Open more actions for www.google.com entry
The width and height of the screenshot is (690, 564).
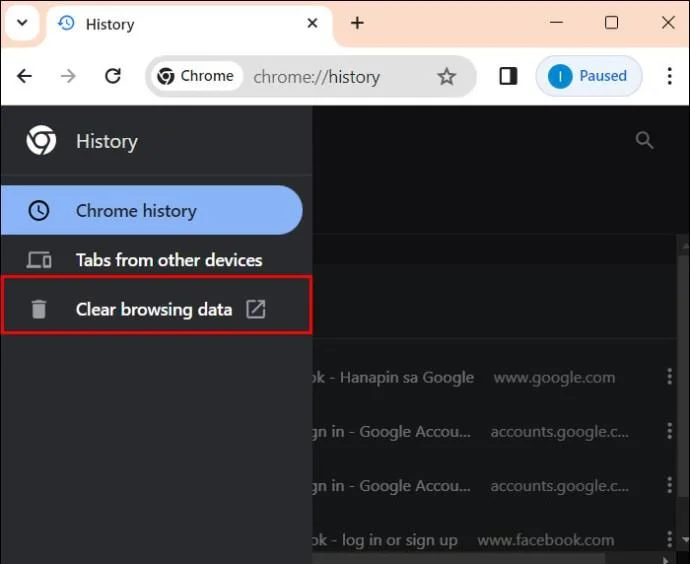(669, 377)
